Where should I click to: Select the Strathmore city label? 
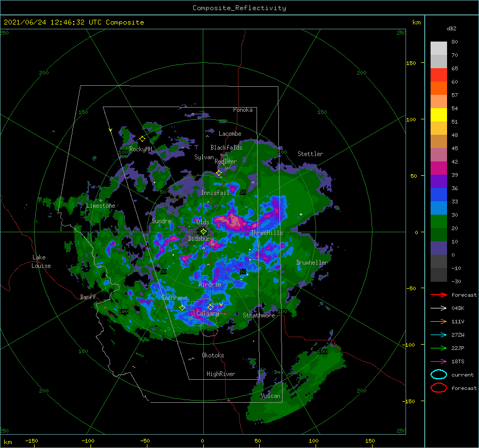click(259, 315)
